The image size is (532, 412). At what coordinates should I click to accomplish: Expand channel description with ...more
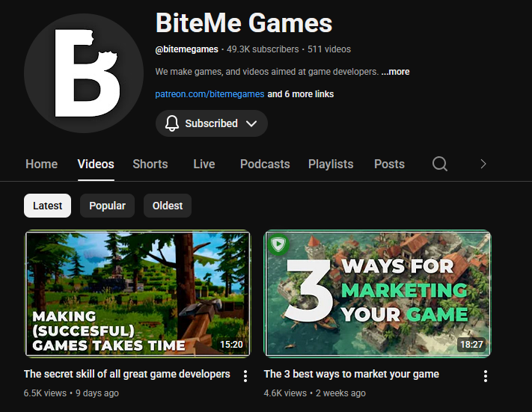point(395,72)
